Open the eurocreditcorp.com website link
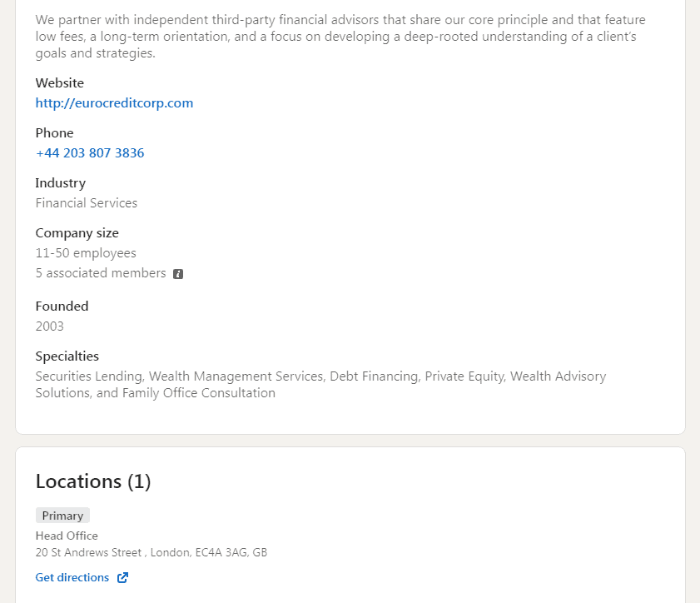 point(114,103)
